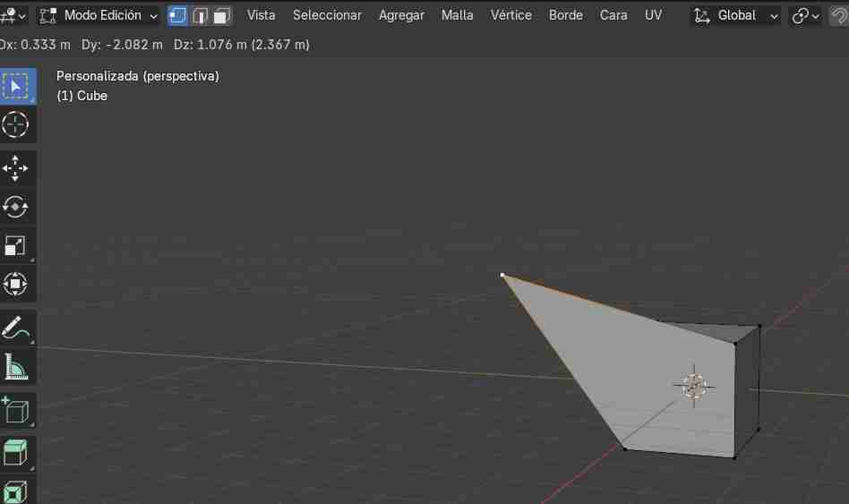Select the Scale tool
Viewport: 849px width, 504px height.
(x=15, y=246)
